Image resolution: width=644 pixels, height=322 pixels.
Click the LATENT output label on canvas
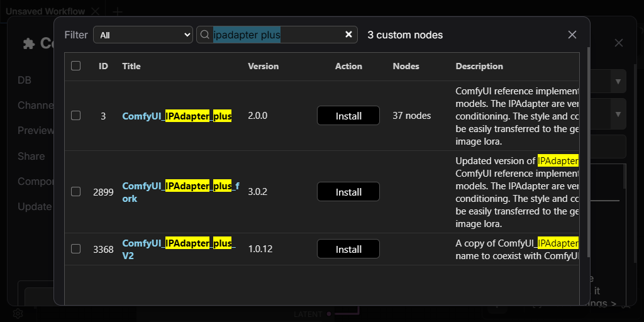[x=308, y=314]
